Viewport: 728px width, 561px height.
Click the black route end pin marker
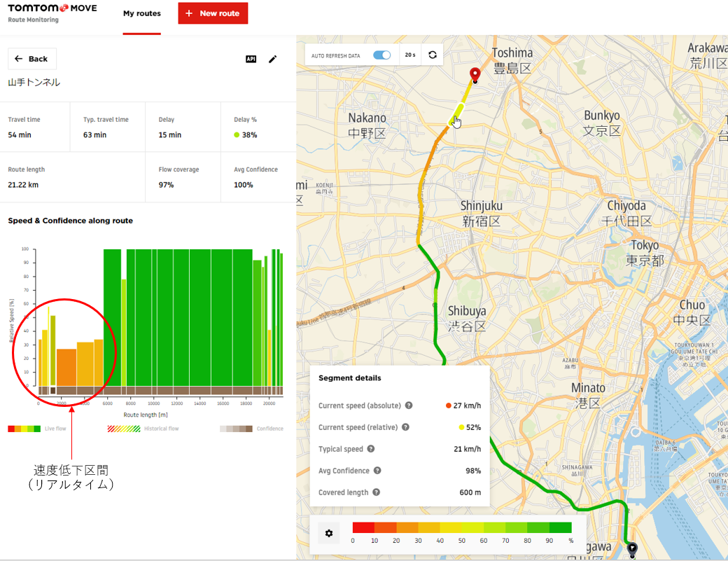point(632,550)
